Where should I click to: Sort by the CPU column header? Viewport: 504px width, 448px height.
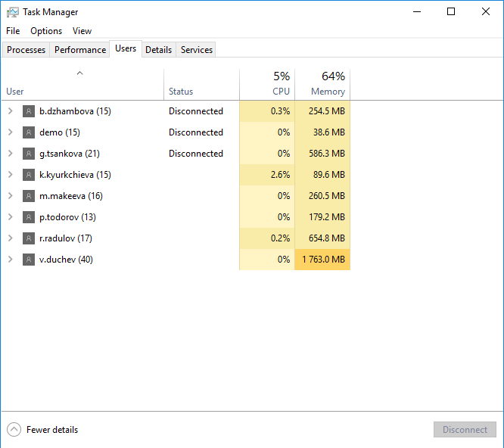tap(267, 85)
